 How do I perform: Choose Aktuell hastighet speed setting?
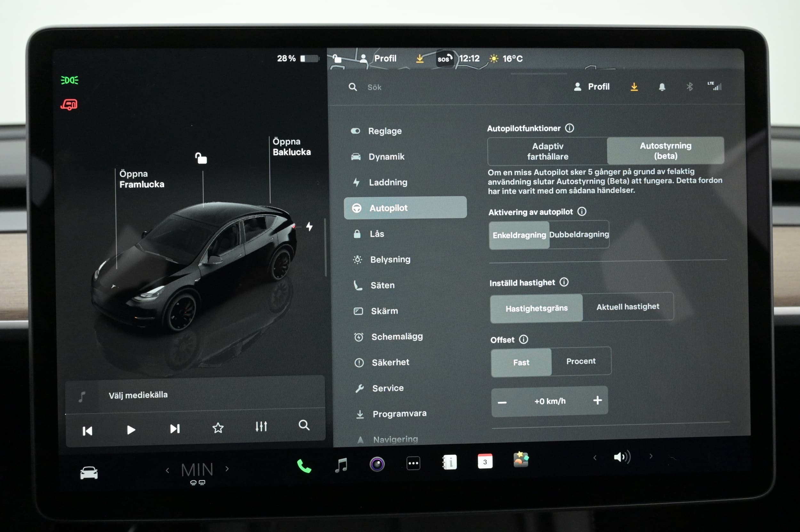pyautogui.click(x=628, y=307)
